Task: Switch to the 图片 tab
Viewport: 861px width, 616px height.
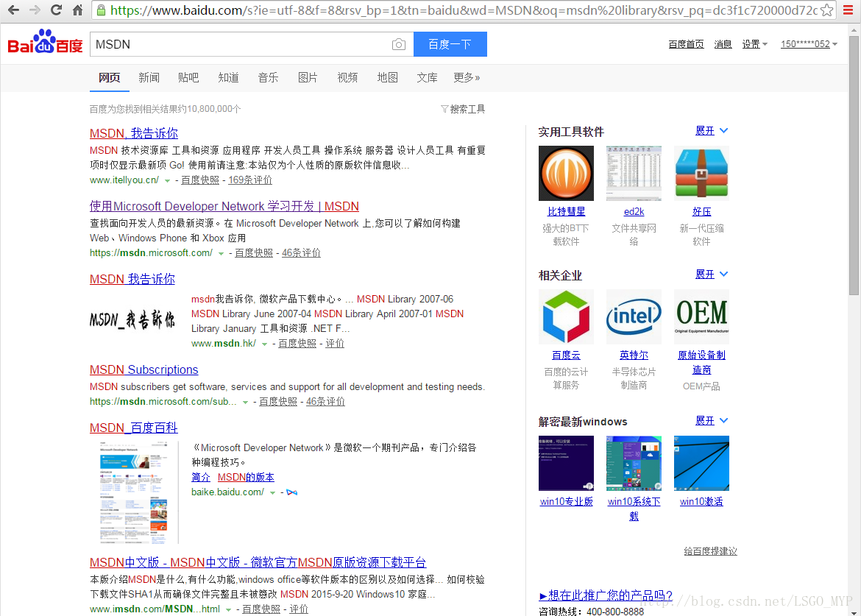Action: [308, 77]
